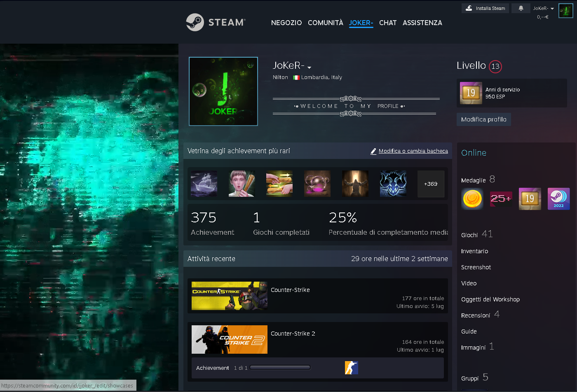Screen dimensions: 577x392
Task: Click the Counter-Strike 2 achievement icon
Action: tap(351, 368)
